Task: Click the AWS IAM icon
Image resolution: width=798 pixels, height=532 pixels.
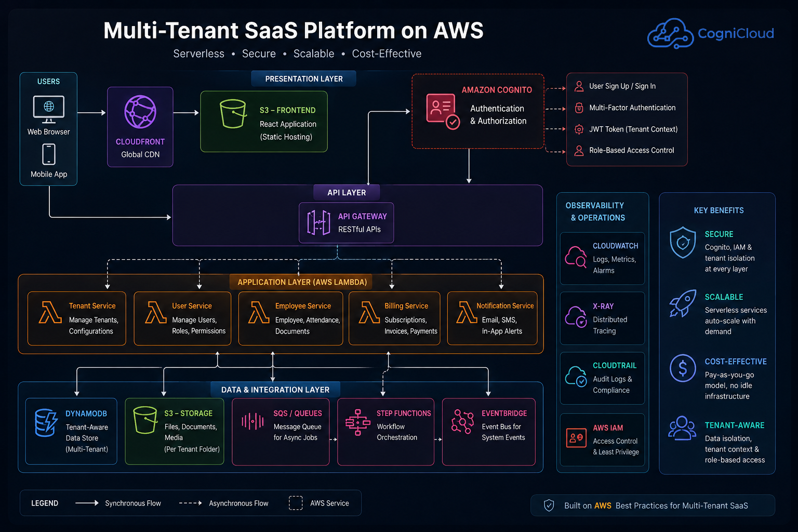Action: tap(576, 438)
